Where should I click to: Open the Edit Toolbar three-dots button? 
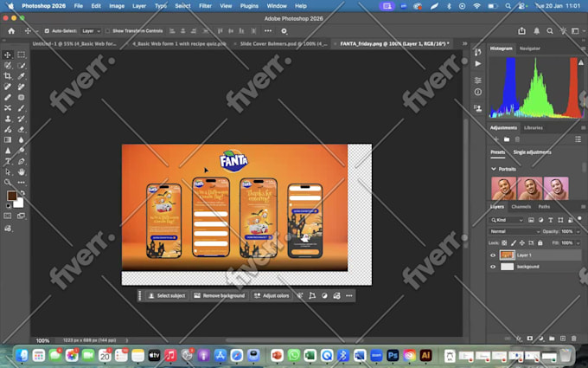(21, 183)
